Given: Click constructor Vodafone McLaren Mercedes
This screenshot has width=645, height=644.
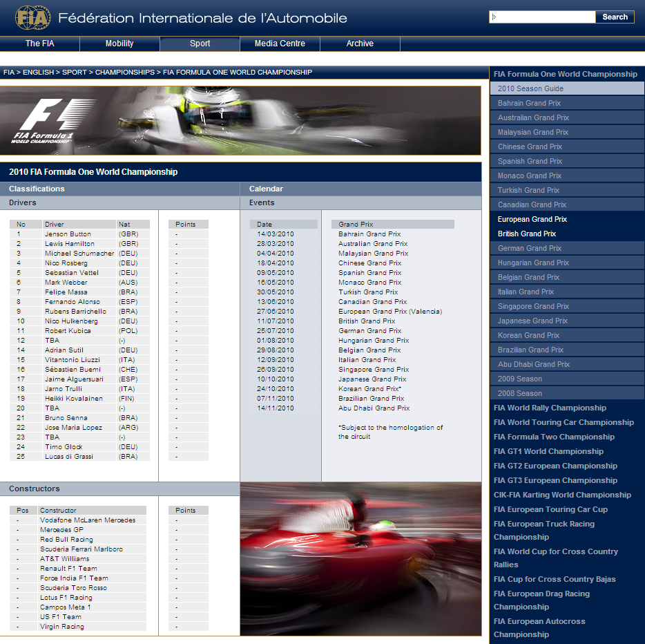Looking at the screenshot, I should 88,520.
